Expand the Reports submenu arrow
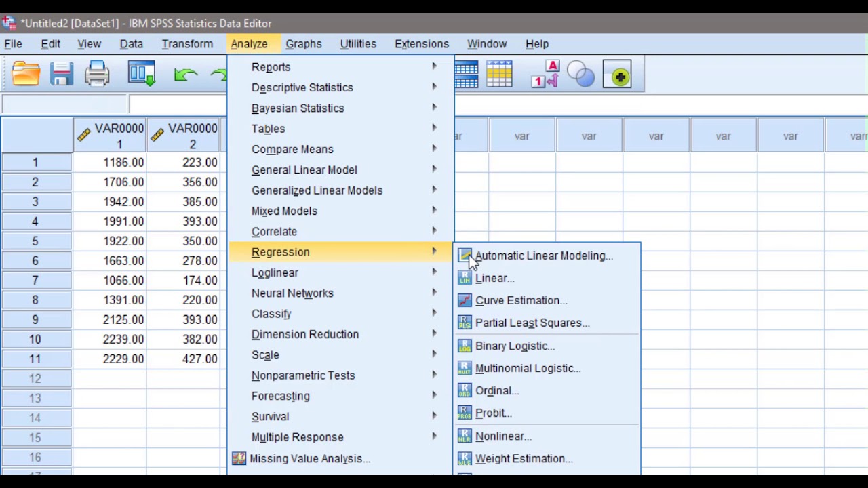868x488 pixels. click(x=435, y=66)
